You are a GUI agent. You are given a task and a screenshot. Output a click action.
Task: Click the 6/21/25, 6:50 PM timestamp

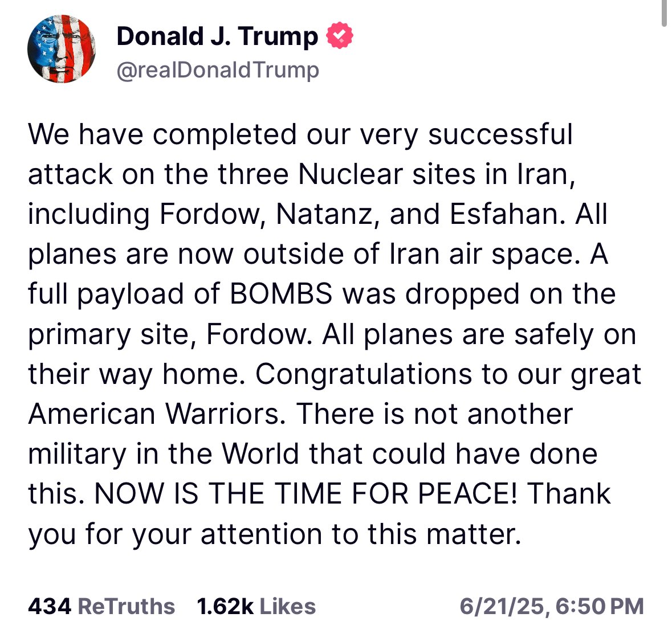click(x=551, y=606)
